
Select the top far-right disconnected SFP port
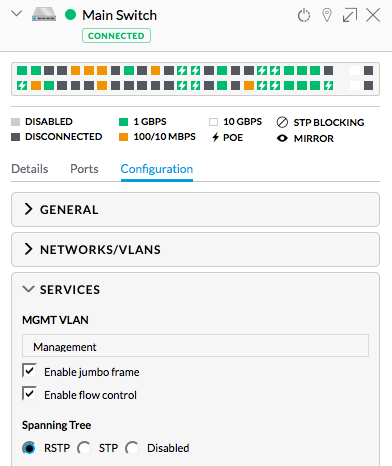(x=368, y=70)
